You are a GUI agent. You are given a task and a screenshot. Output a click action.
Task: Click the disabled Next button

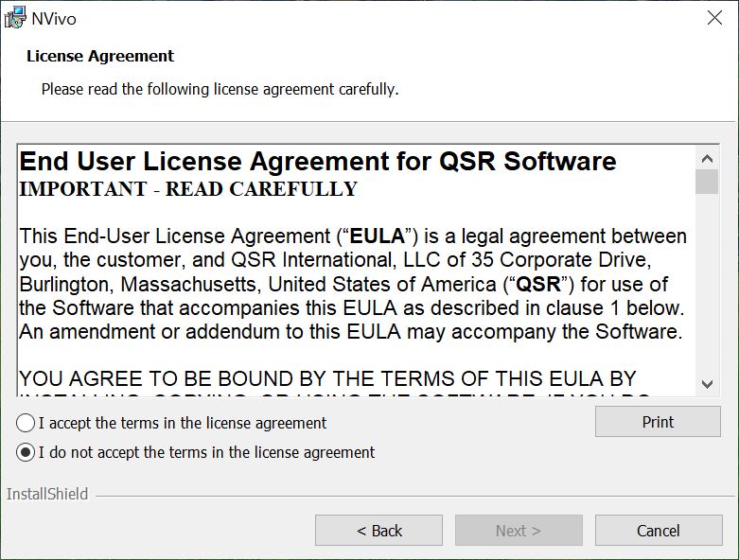pyautogui.click(x=519, y=531)
